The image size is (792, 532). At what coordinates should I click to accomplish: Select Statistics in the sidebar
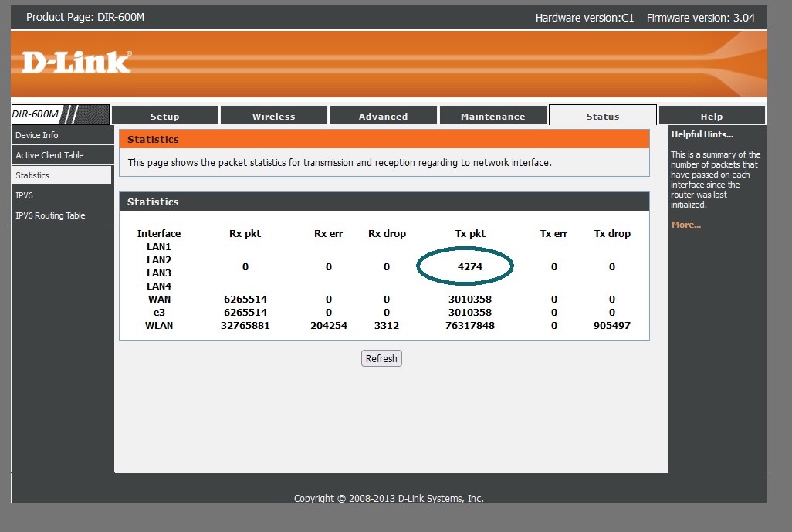32,175
